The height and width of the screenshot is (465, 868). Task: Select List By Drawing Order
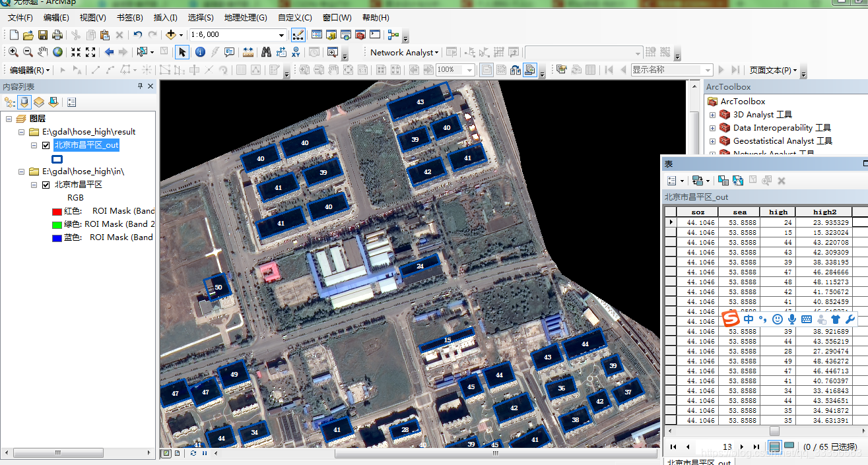10,102
